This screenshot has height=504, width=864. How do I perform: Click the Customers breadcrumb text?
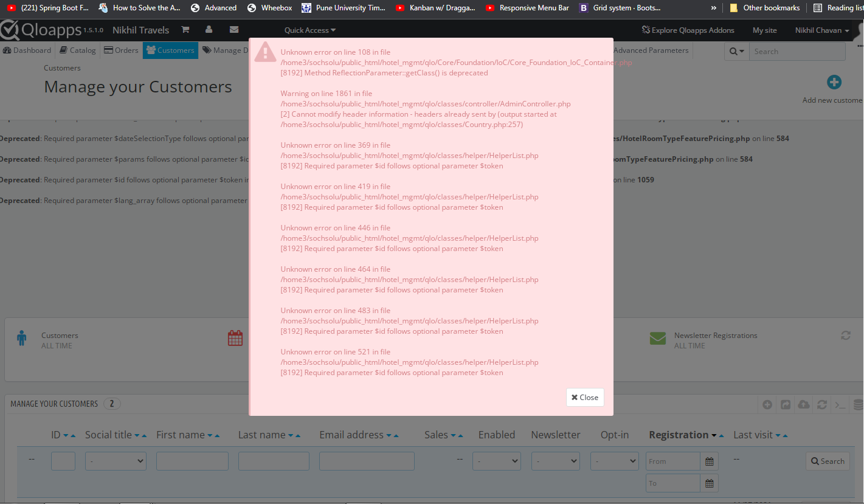(x=62, y=68)
